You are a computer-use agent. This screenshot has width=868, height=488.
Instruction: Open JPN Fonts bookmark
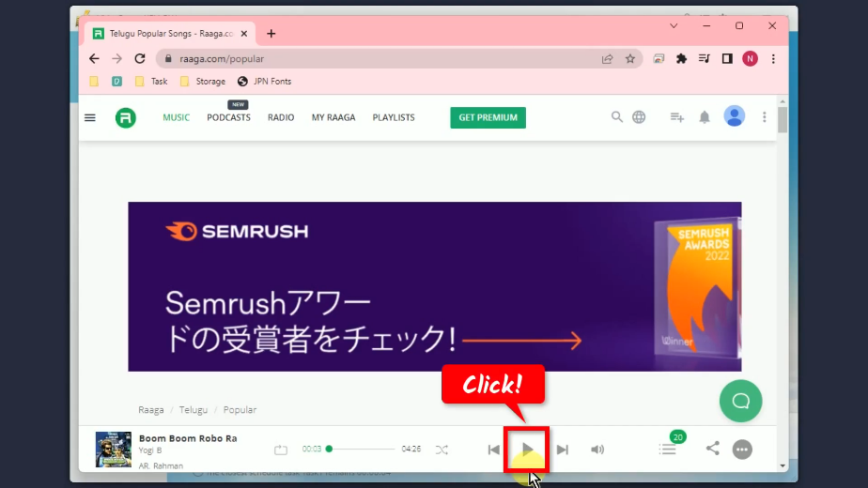point(264,82)
